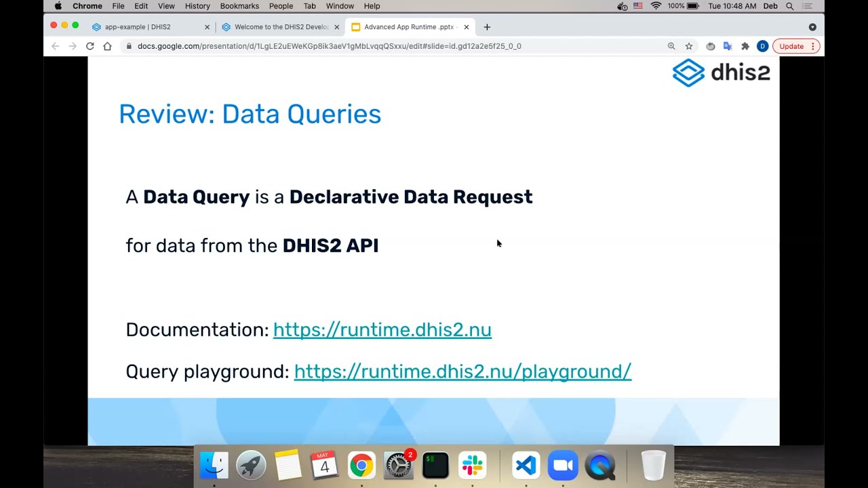Switch to the app-example DHIS2 tab
868x488 pixels.
pyautogui.click(x=151, y=27)
